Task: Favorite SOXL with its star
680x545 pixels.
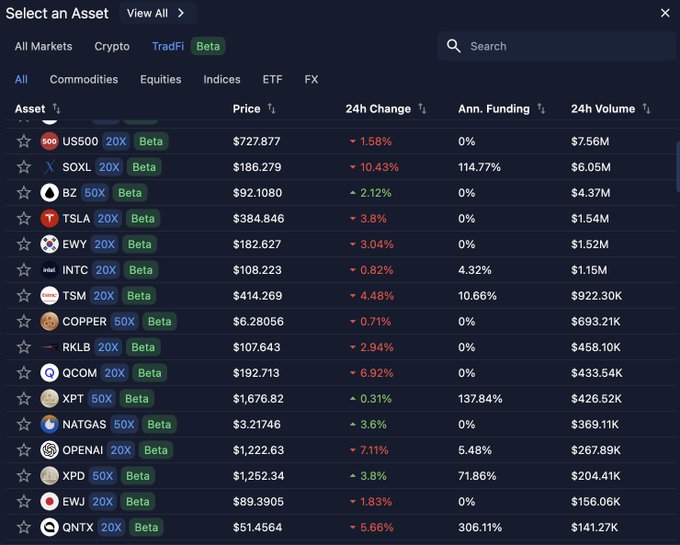Action: pos(24,167)
